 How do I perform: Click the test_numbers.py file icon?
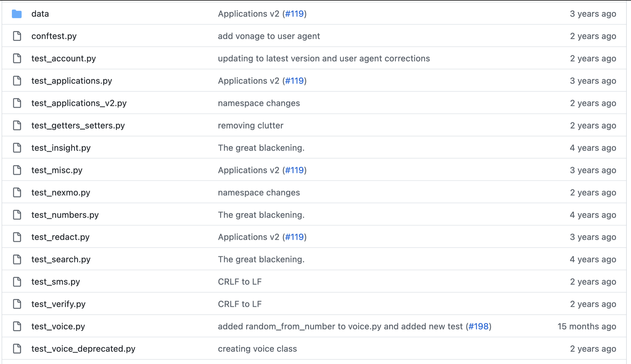17,215
